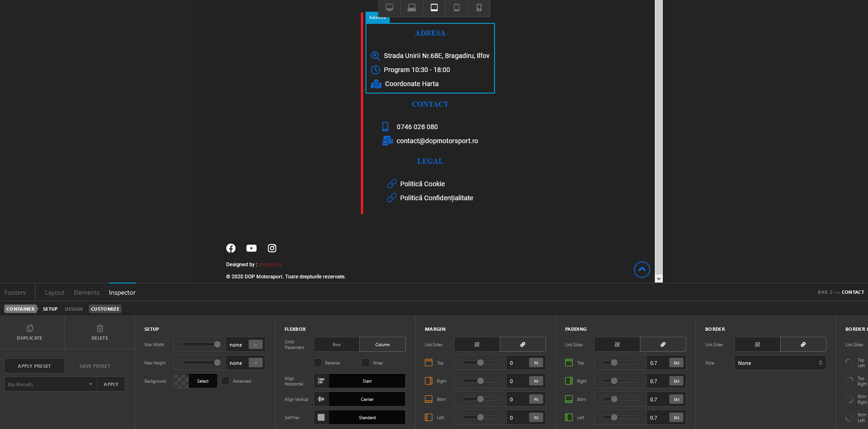Open the Customize section of the inspector
The height and width of the screenshot is (429, 868).
(x=105, y=309)
